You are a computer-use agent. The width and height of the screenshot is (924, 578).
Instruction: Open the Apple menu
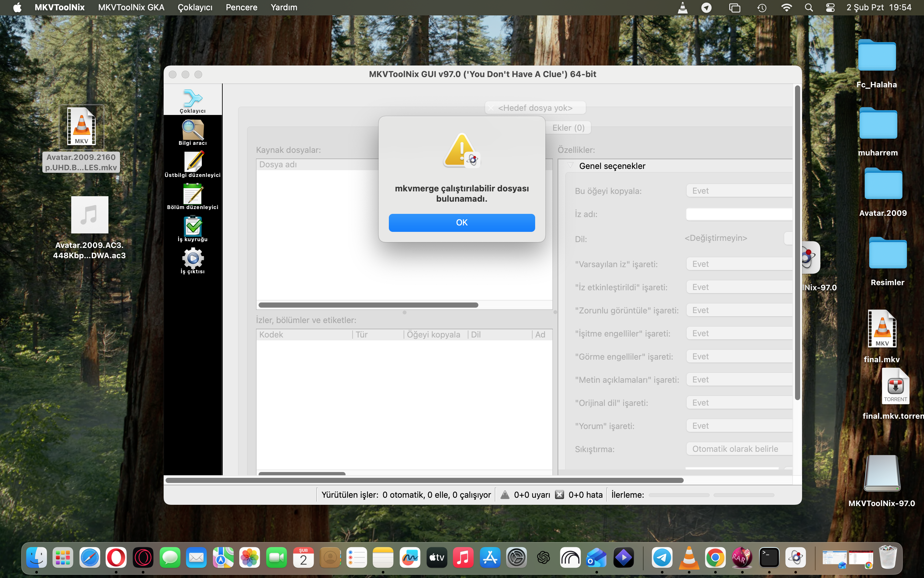(17, 8)
